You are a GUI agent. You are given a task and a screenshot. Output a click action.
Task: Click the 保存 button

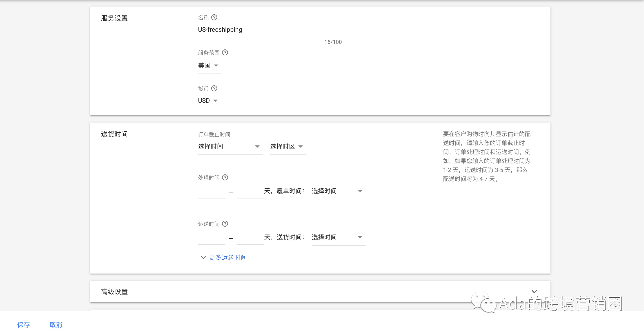[x=24, y=325]
